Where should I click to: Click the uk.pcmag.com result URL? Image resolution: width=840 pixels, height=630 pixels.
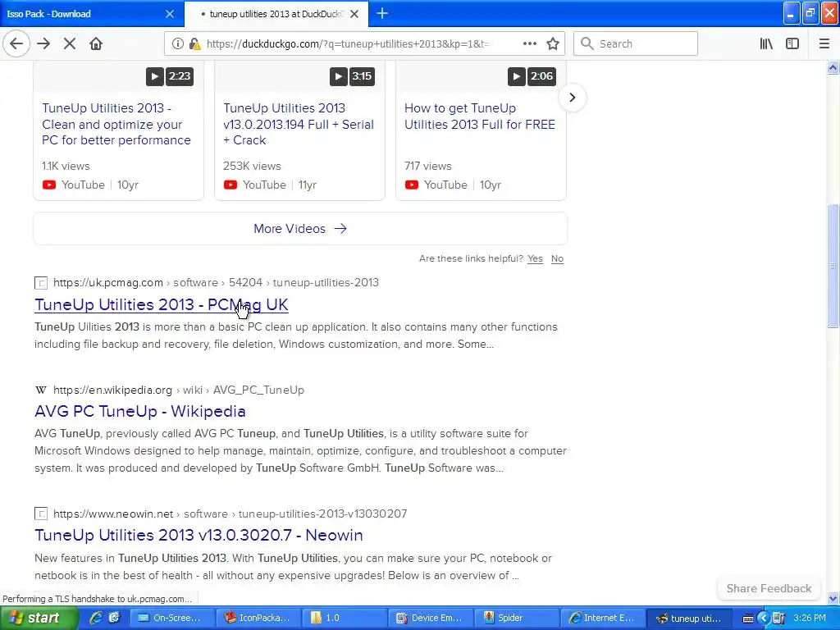click(216, 282)
